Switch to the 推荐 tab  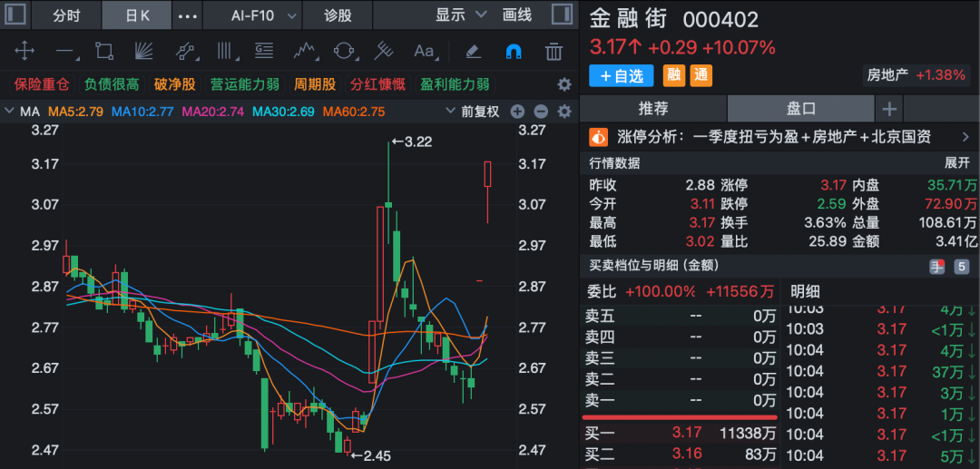click(653, 109)
